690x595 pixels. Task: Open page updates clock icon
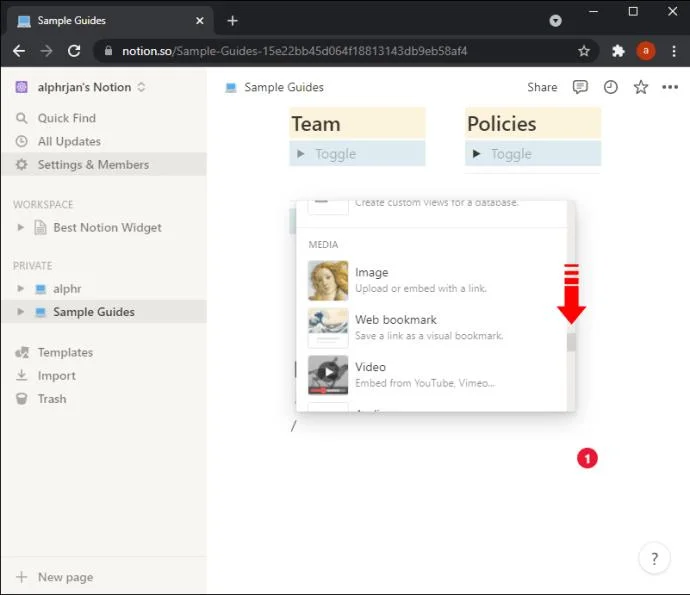[610, 87]
